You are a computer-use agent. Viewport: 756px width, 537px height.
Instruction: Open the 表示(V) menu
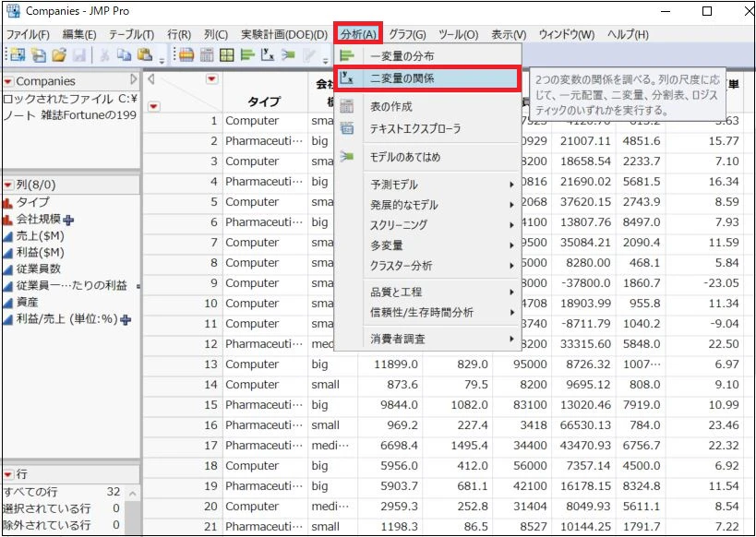(x=509, y=35)
